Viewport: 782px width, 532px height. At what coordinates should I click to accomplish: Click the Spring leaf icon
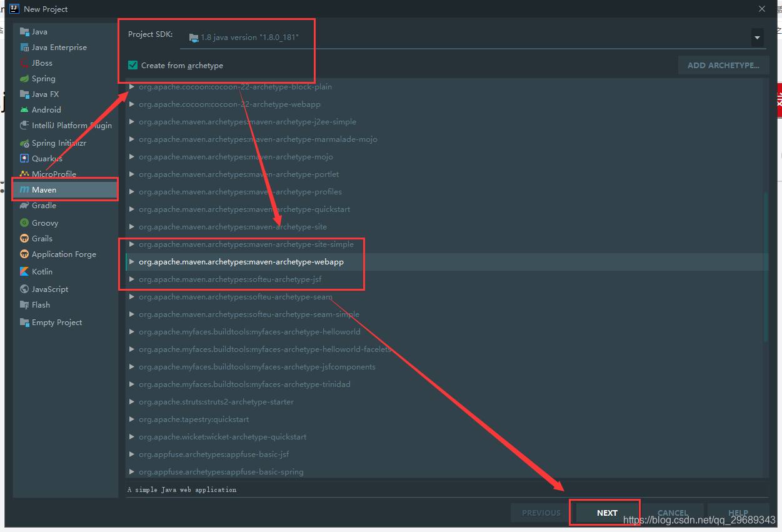pos(24,79)
